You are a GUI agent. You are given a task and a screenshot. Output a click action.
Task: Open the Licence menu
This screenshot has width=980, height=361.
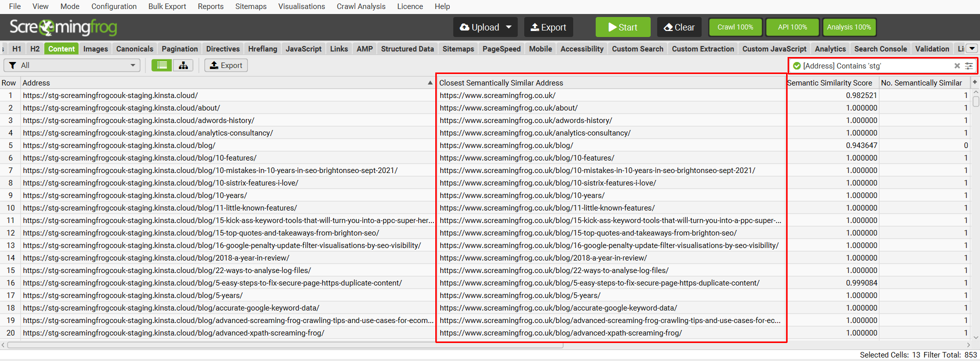tap(410, 6)
